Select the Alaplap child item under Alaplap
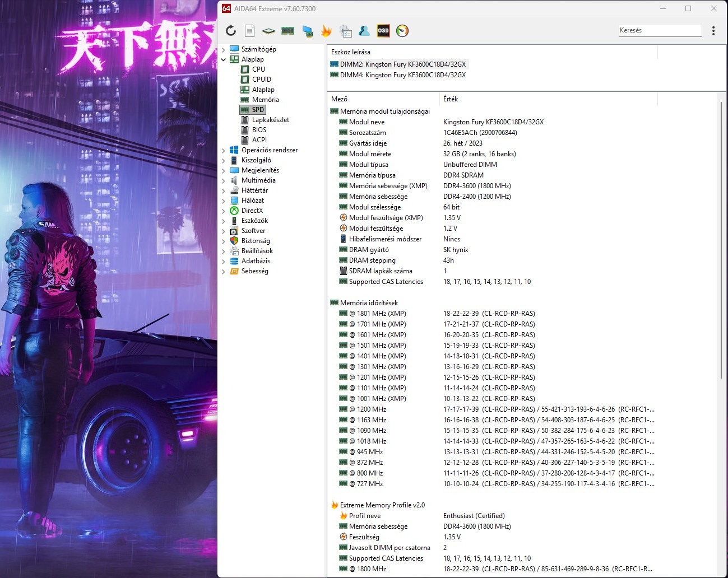This screenshot has height=578, width=728. pos(263,90)
